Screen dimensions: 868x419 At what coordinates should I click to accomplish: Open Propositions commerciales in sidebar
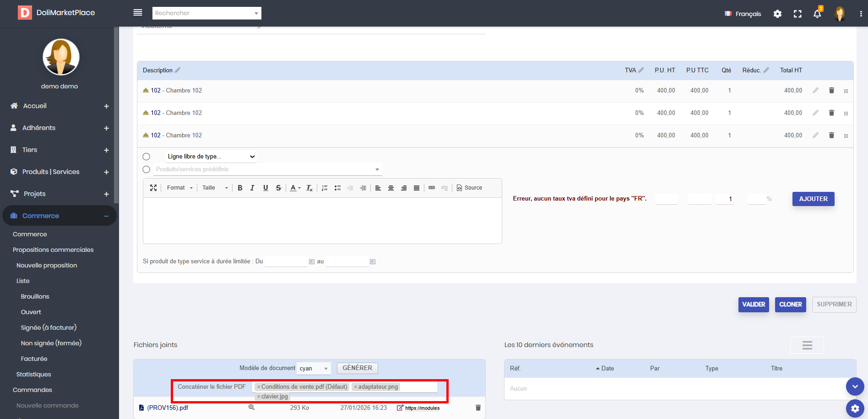(53, 250)
